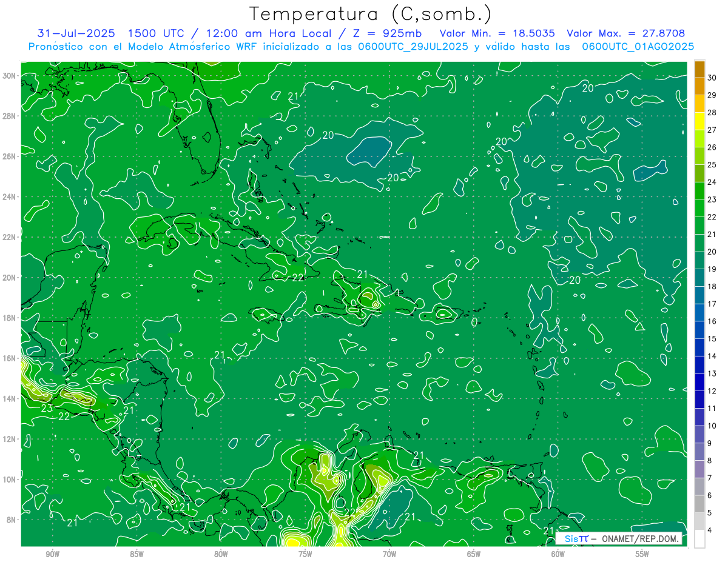Click the 8N latitude axis label
728x562 pixels.
(x=11, y=520)
